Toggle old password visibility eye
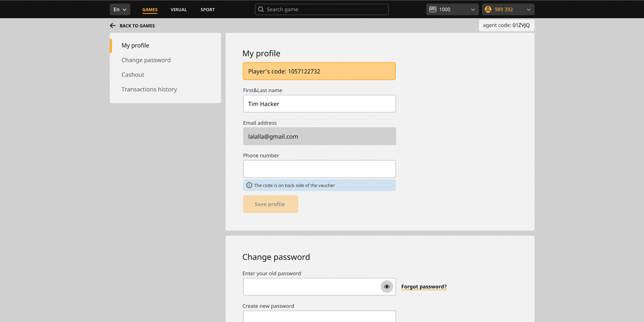644x322 pixels. pos(386,287)
